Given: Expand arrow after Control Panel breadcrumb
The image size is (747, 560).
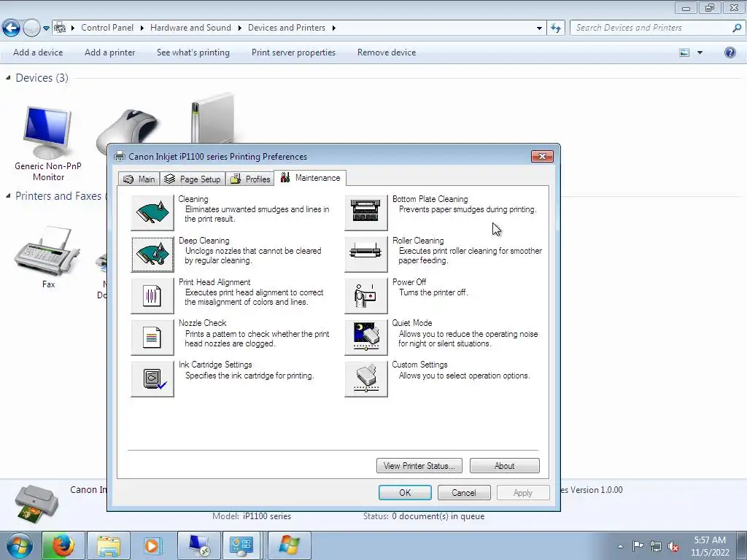Looking at the screenshot, I should 142,28.
